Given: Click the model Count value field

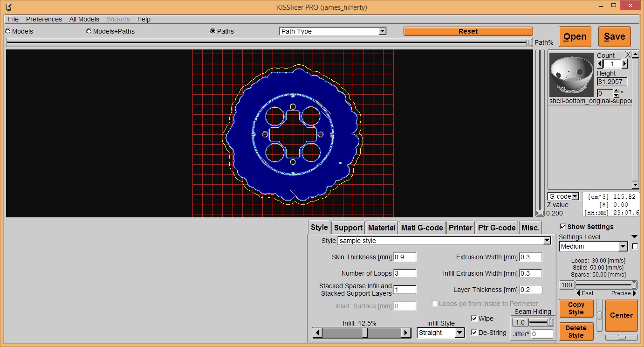Looking at the screenshot, I should 612,64.
